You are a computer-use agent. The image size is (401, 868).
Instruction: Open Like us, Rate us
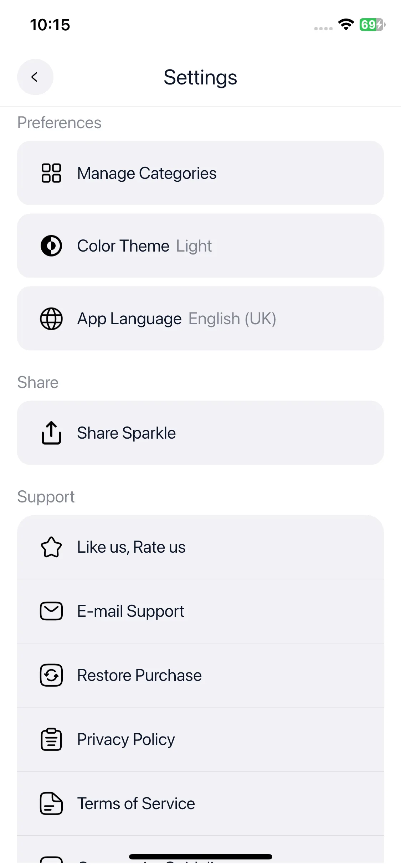tap(200, 547)
